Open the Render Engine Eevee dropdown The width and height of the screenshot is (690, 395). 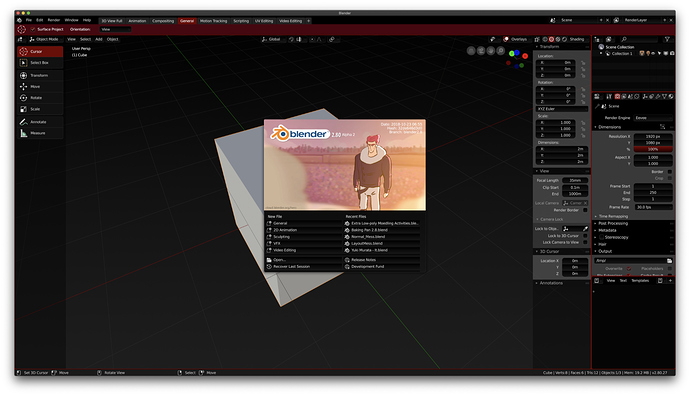(x=653, y=118)
